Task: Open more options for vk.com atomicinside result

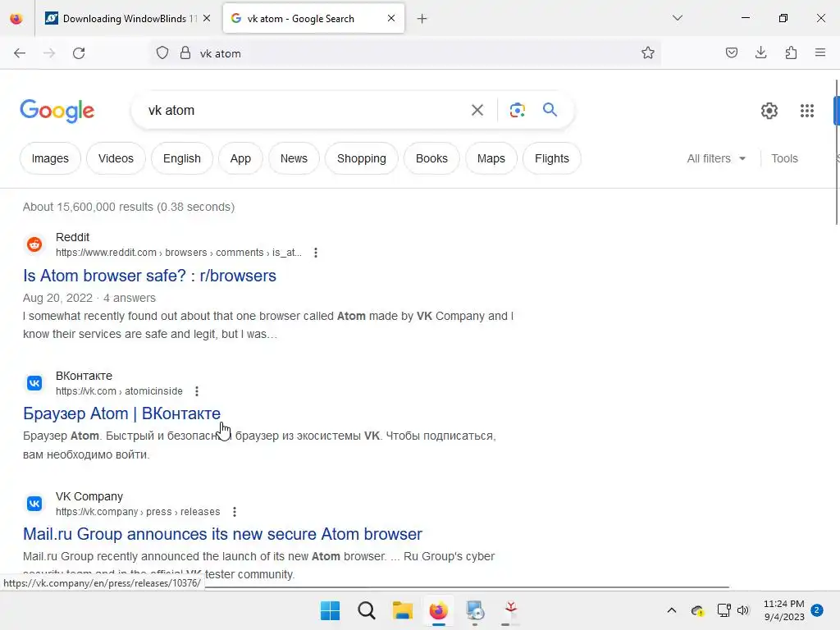Action: tap(197, 391)
